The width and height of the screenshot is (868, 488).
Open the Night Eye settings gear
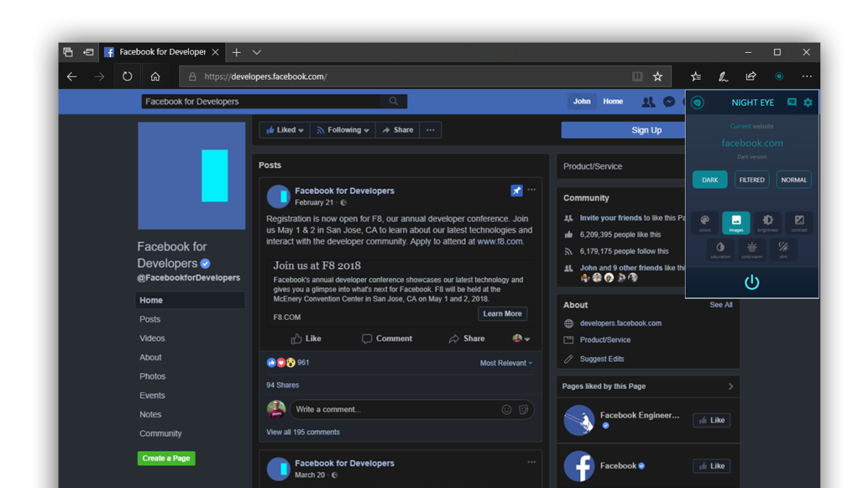click(808, 102)
